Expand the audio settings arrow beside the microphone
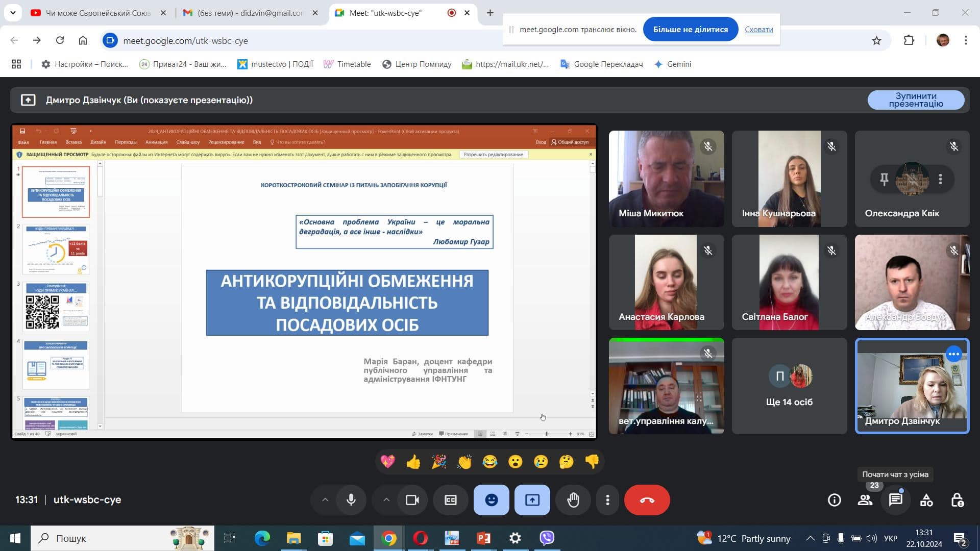Image resolution: width=980 pixels, height=551 pixels. pyautogui.click(x=325, y=500)
